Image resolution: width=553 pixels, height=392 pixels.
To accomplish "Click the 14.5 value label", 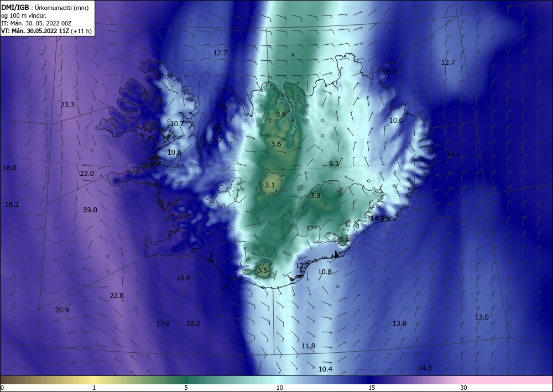I will click(377, 218).
